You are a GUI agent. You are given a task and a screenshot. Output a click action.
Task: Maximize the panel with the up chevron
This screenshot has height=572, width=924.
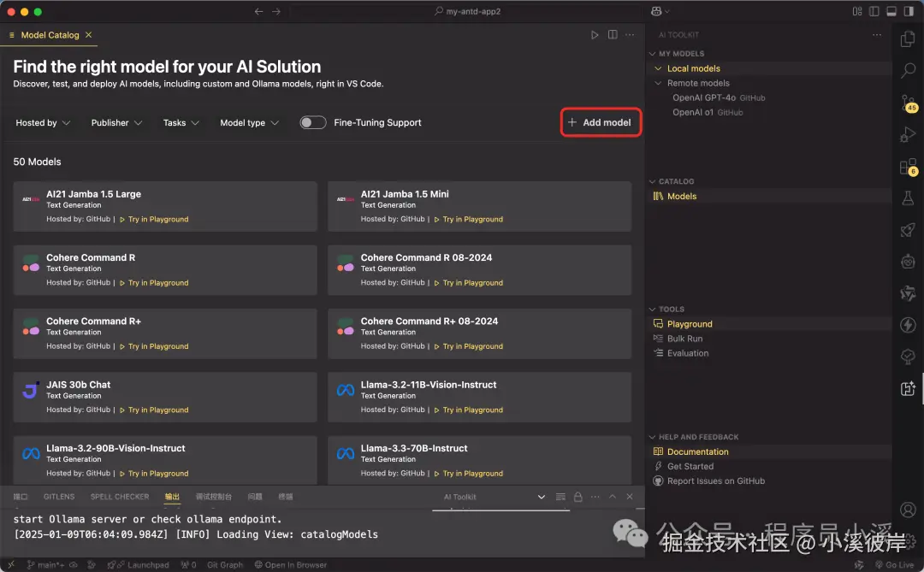(x=613, y=497)
